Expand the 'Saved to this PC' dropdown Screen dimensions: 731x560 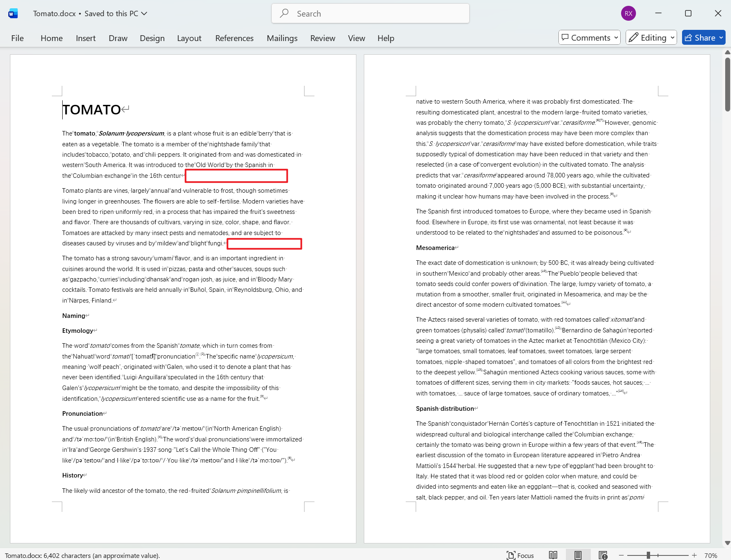(144, 13)
